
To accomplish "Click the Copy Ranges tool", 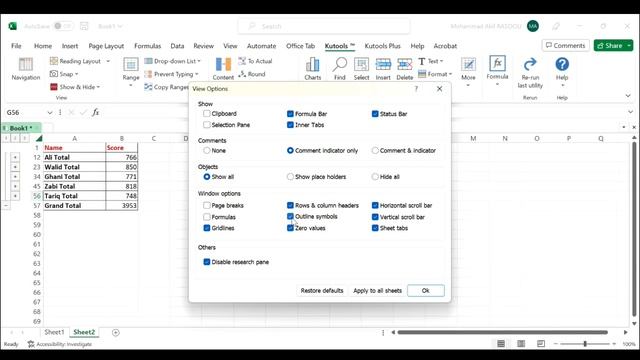I will [167, 87].
